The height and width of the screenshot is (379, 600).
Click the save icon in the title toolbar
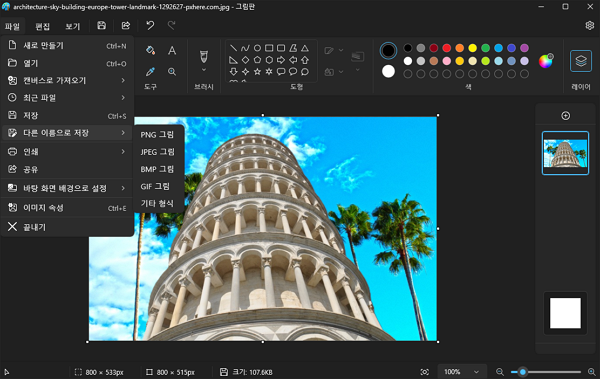[101, 25]
